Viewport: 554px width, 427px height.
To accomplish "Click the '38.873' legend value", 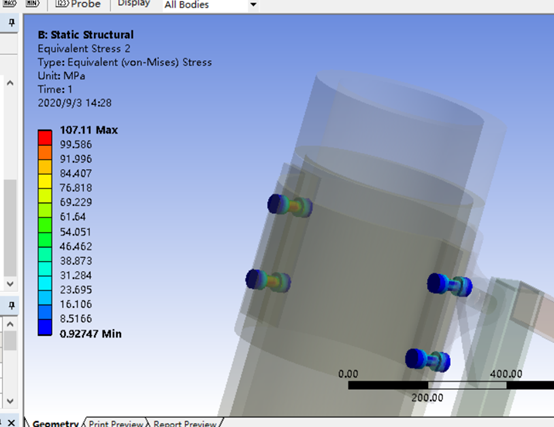I will click(x=76, y=261).
